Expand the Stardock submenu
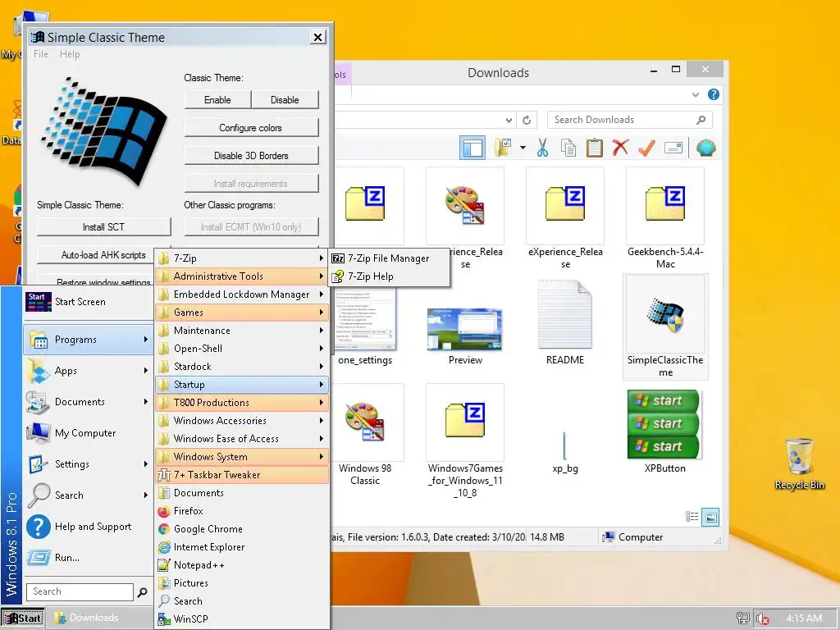This screenshot has height=630, width=840. point(242,367)
